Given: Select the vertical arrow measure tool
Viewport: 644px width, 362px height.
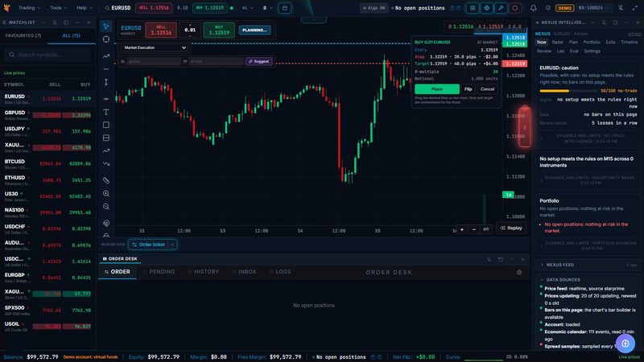Looking at the screenshot, I should 106,82.
